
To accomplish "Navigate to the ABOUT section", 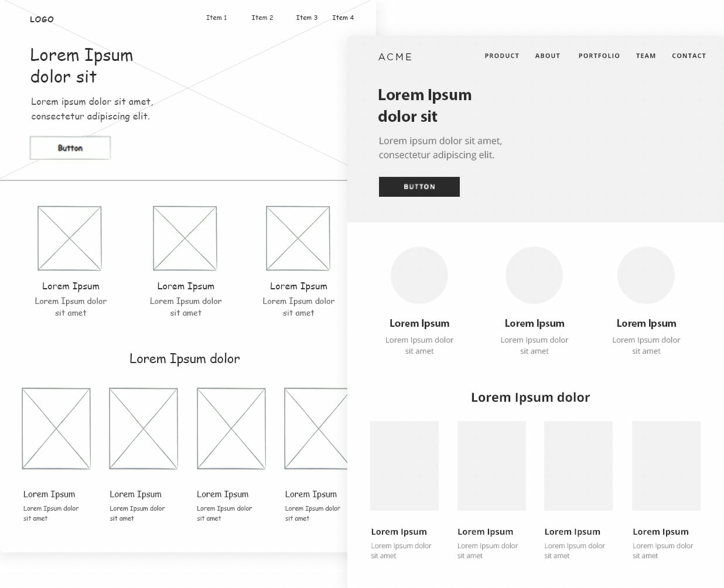I will pos(547,56).
